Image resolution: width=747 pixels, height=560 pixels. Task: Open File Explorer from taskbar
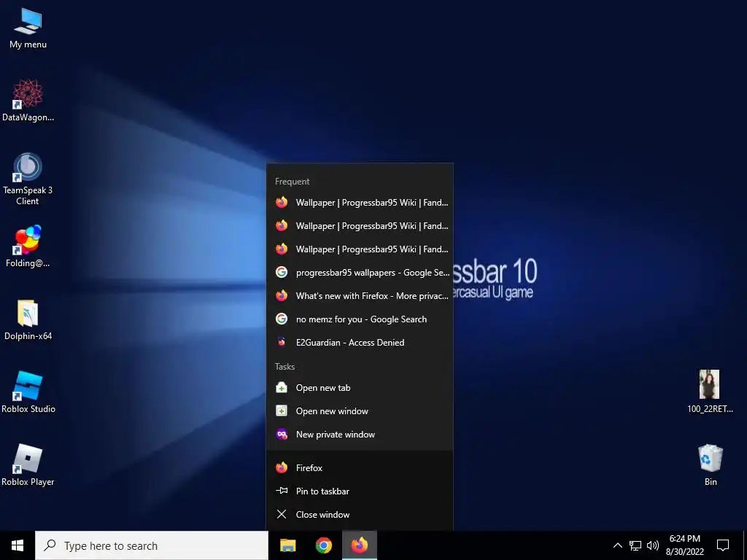tap(287, 545)
